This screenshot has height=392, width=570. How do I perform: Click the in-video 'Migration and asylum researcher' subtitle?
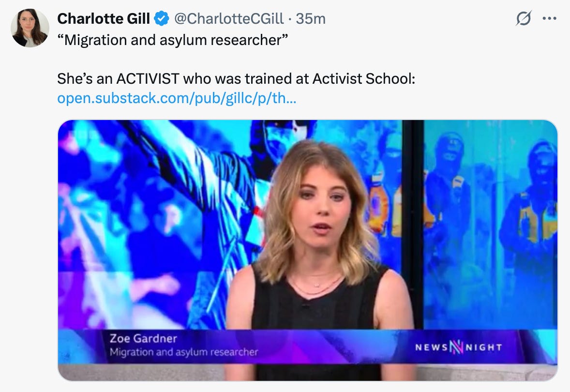point(183,352)
